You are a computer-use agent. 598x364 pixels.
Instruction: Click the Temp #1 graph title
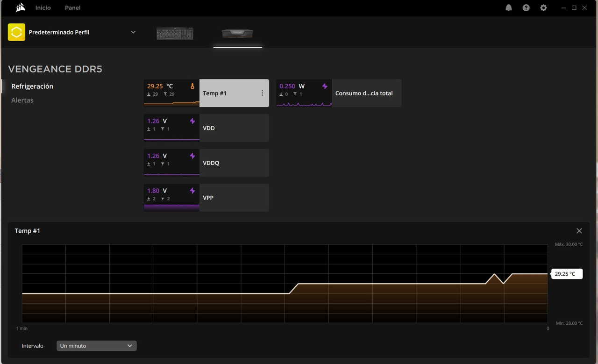pos(28,231)
